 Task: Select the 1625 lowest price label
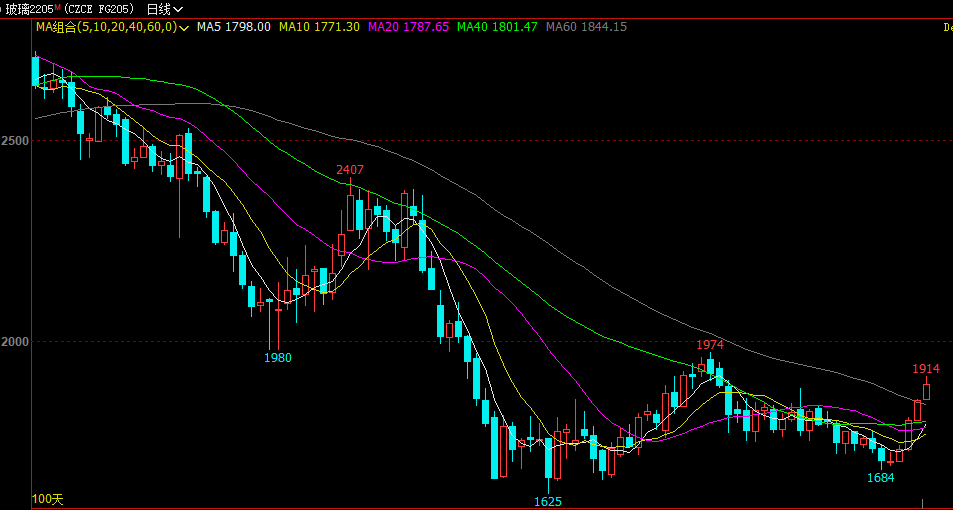[x=548, y=501]
